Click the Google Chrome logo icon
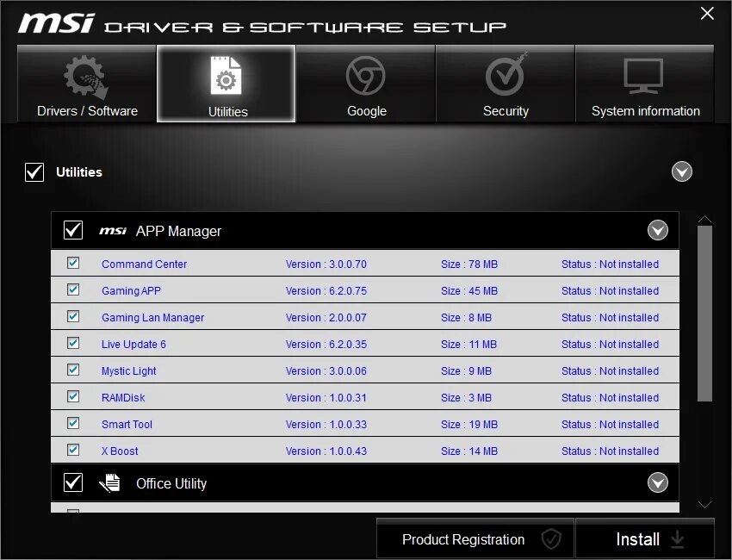The image size is (732, 560). coord(365,75)
